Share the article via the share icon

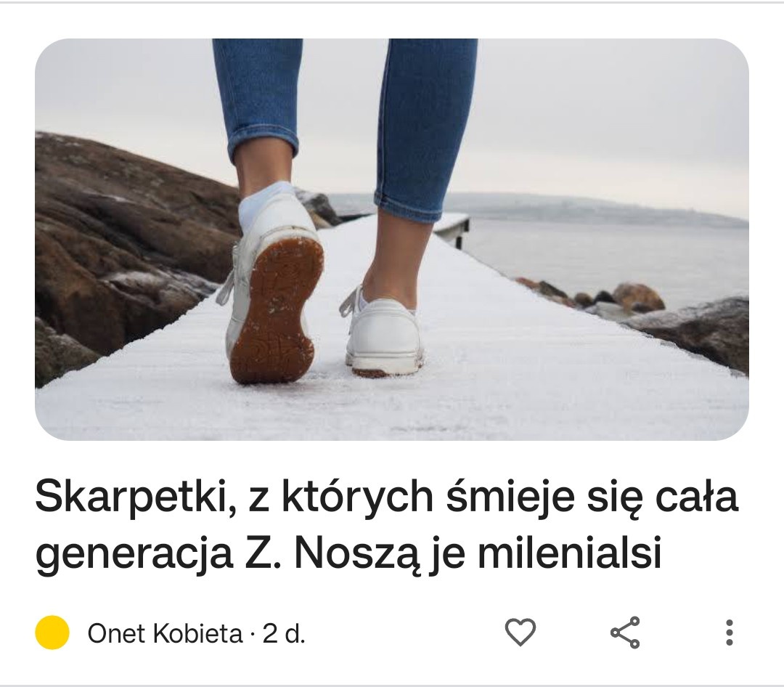[x=625, y=633]
